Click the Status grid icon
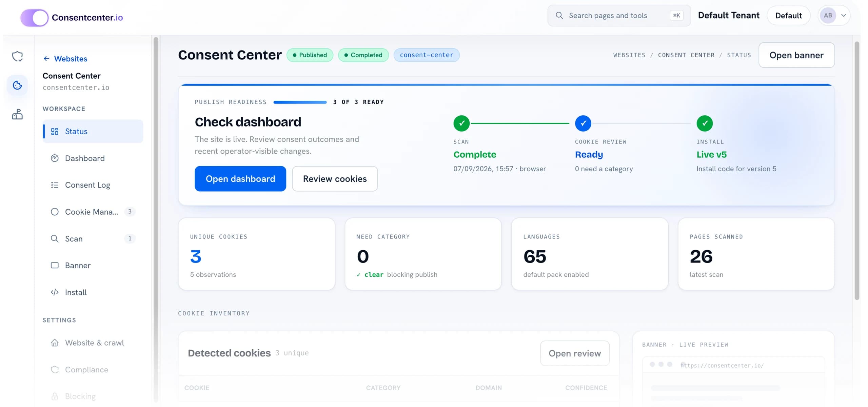This screenshot has height=407, width=868. point(55,132)
